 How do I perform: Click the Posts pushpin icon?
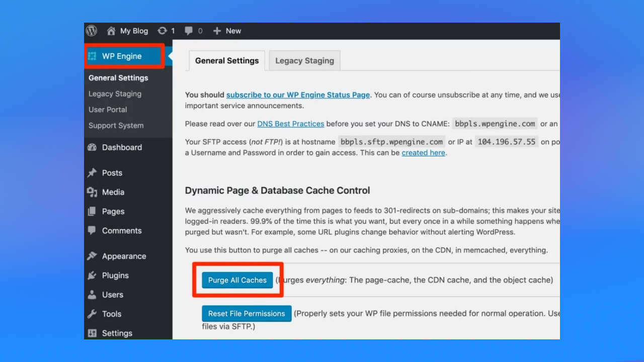92,172
